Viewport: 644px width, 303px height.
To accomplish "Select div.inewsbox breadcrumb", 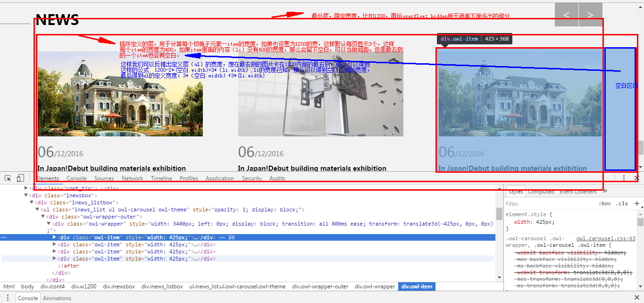I will pyautogui.click(x=119, y=286).
